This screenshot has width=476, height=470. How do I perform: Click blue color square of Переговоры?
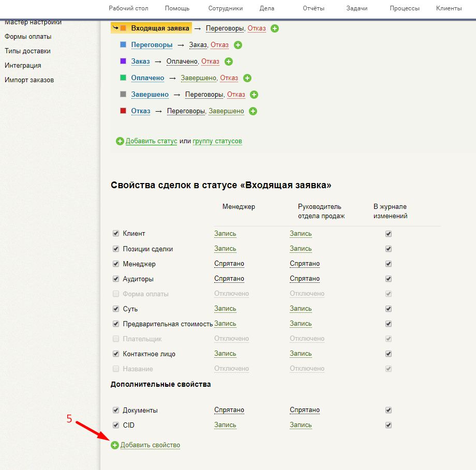(x=123, y=44)
